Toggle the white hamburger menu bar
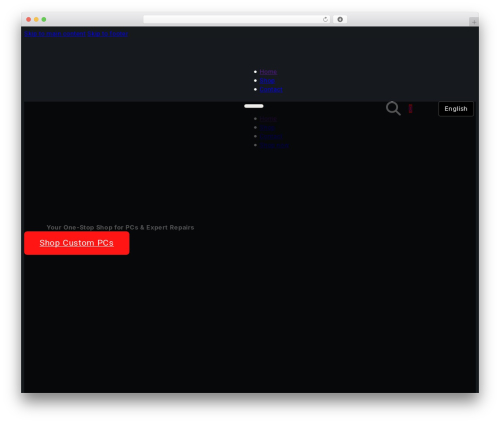The height and width of the screenshot is (423, 500). pyautogui.click(x=254, y=106)
